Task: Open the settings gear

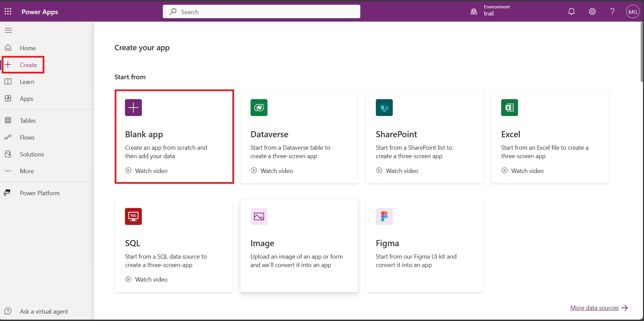Action: pyautogui.click(x=592, y=11)
